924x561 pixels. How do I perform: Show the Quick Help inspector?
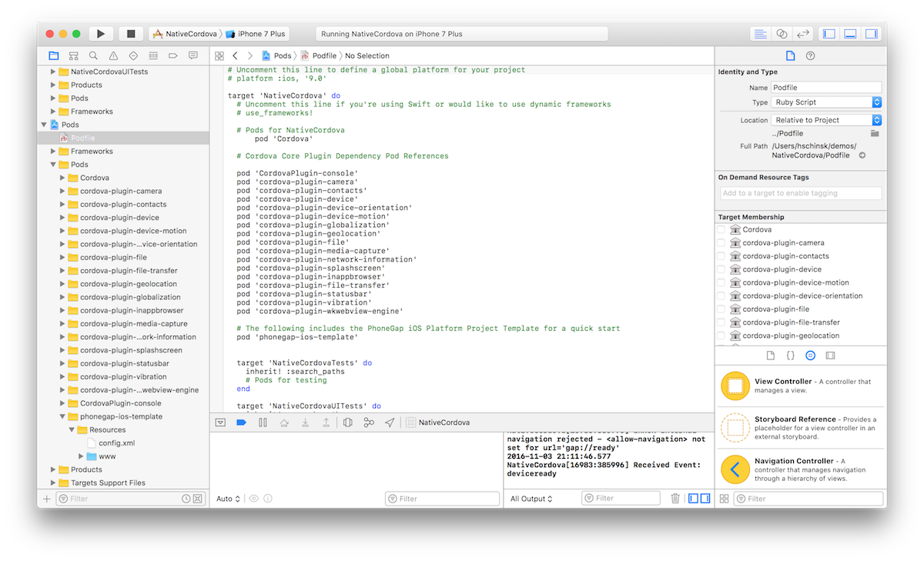(810, 55)
